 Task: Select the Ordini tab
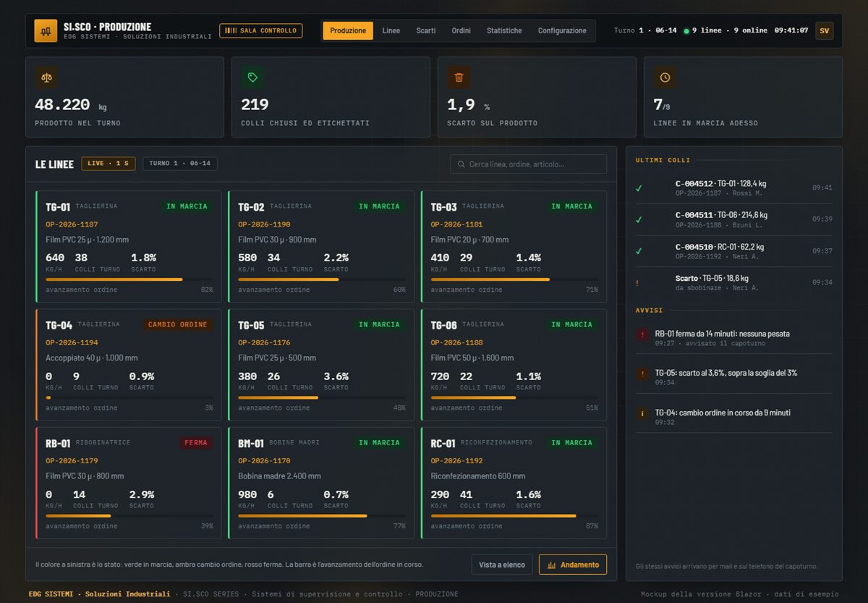coord(461,30)
